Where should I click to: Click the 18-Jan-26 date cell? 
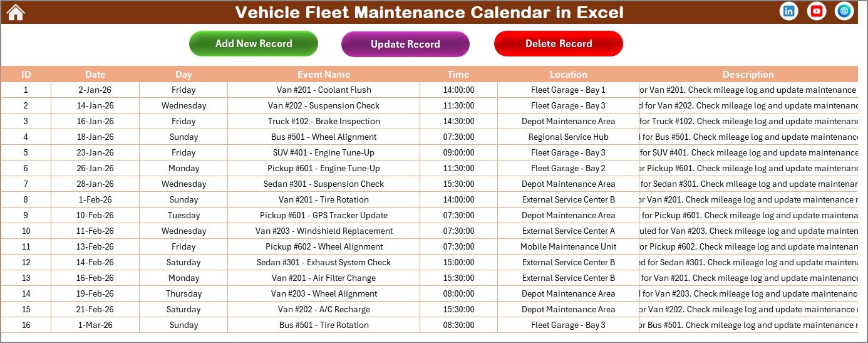coord(95,137)
